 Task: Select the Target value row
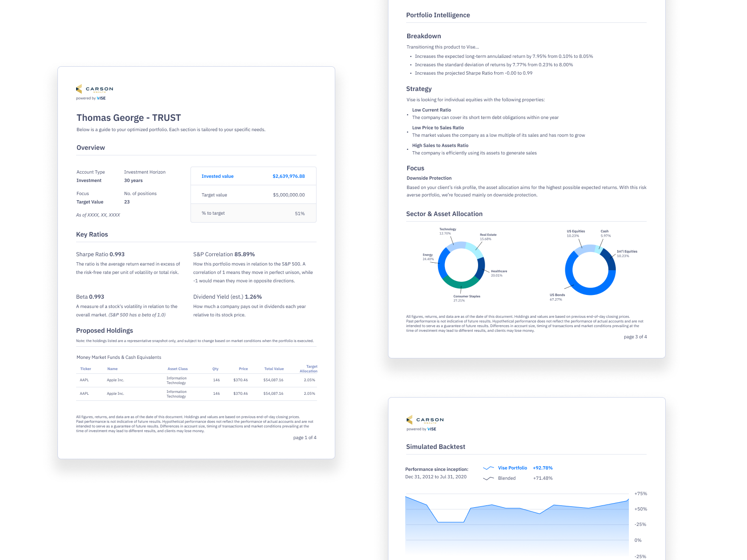(x=253, y=195)
